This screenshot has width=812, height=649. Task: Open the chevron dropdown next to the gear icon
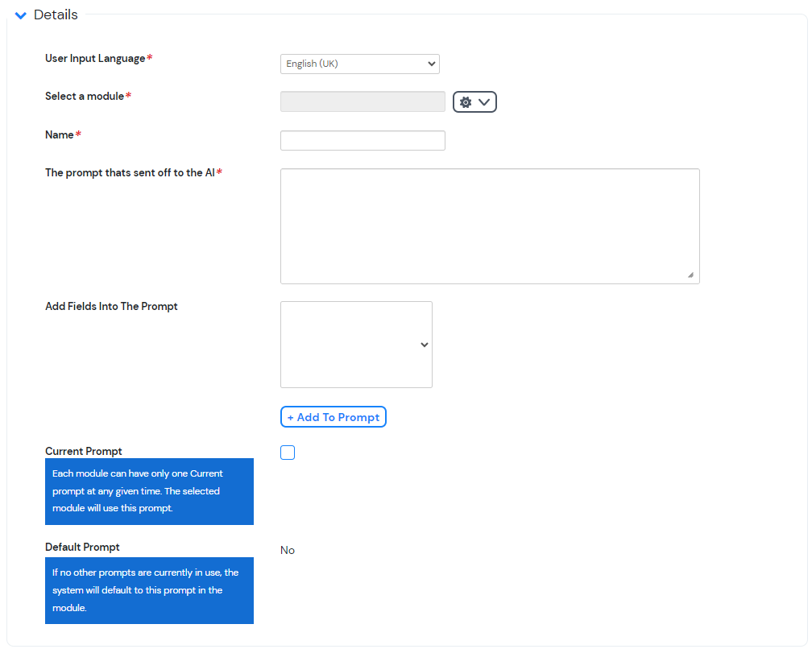tap(483, 101)
